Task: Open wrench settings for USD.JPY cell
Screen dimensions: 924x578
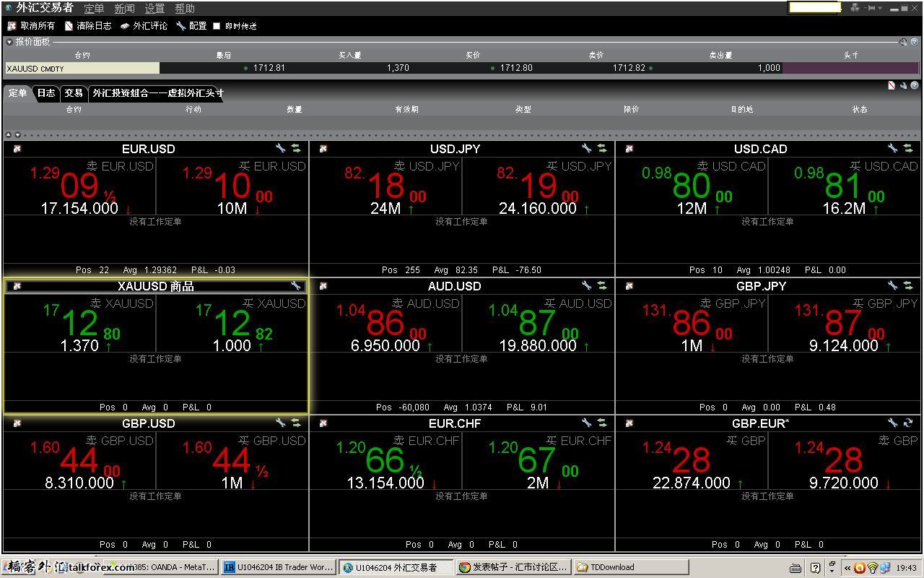Action: pos(586,148)
